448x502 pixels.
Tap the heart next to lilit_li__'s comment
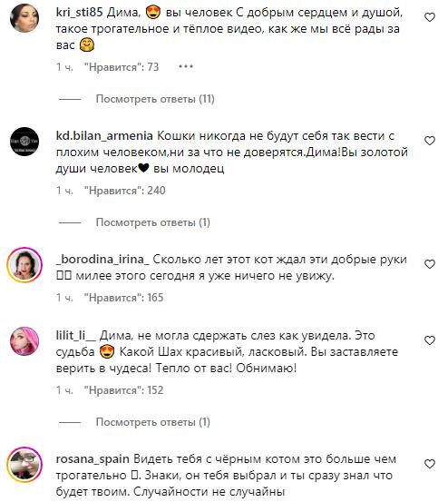click(x=430, y=340)
